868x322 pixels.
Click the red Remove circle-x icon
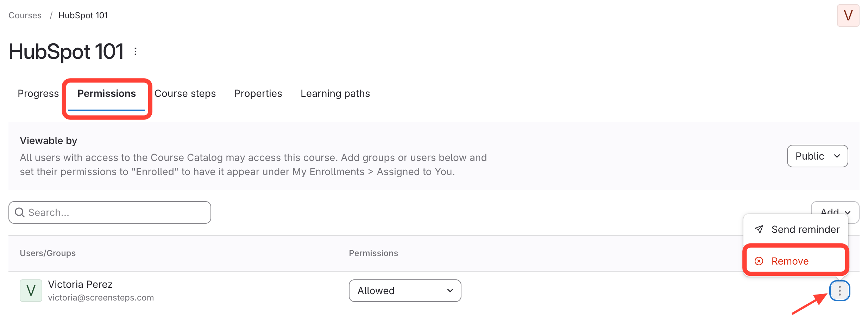point(759,261)
